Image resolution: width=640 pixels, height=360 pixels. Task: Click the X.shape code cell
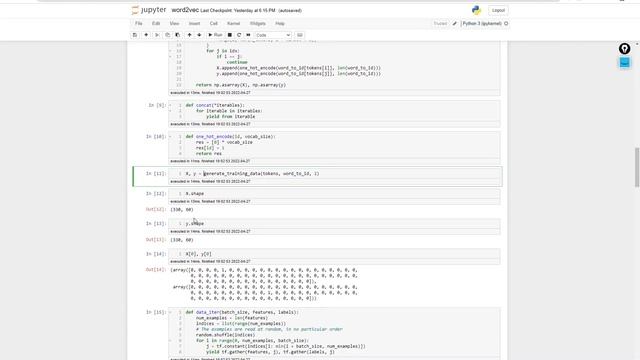(334, 194)
